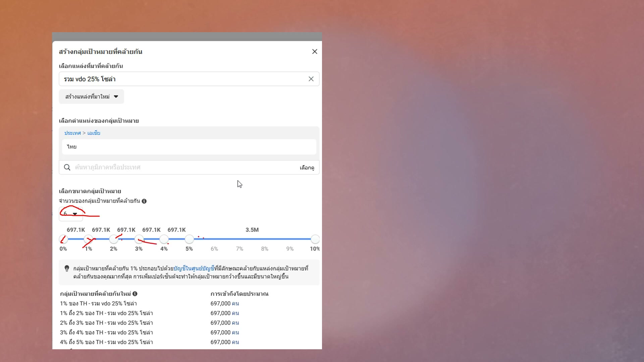Open the สร้างแหล่งที่มาใหม่ dropdown
644x362 pixels.
coord(92,97)
